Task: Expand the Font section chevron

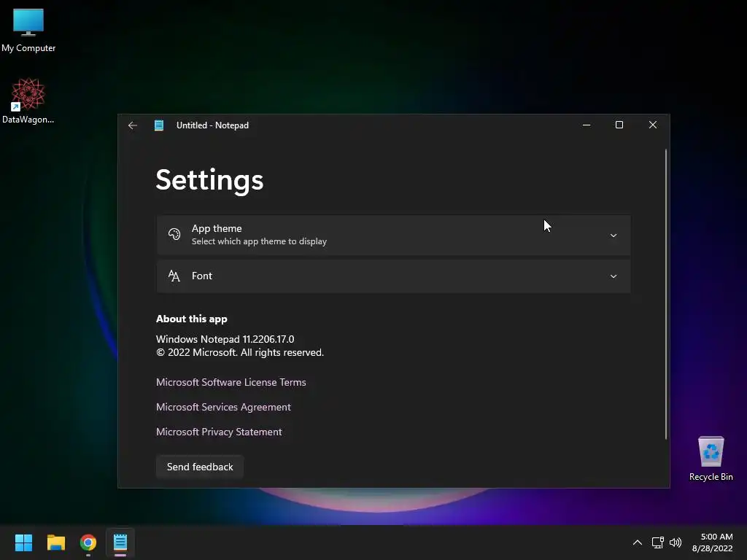Action: click(x=613, y=276)
